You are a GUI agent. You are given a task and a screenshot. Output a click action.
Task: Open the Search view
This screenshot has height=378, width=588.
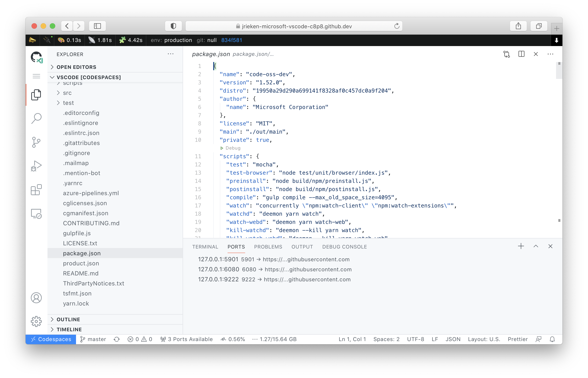pos(36,118)
